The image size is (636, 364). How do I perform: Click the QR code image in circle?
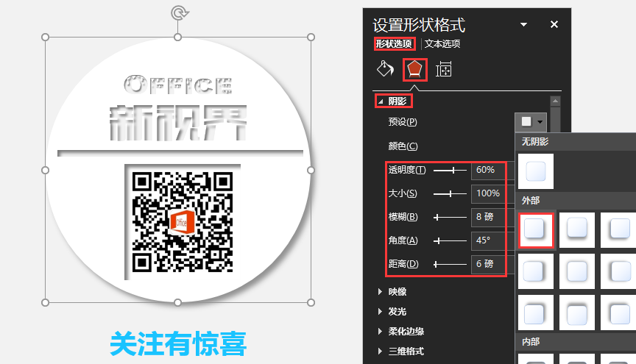[x=183, y=222]
